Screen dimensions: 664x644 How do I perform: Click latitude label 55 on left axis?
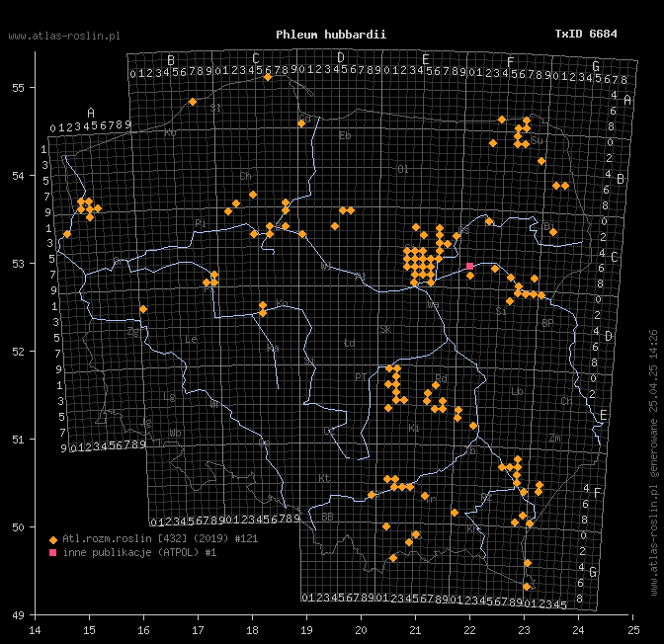coord(18,88)
